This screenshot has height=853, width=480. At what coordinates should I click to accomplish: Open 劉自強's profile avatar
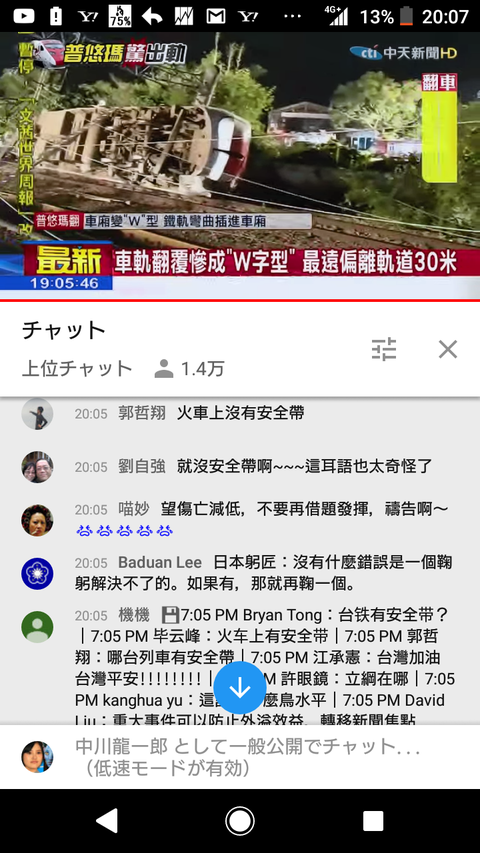point(37,467)
